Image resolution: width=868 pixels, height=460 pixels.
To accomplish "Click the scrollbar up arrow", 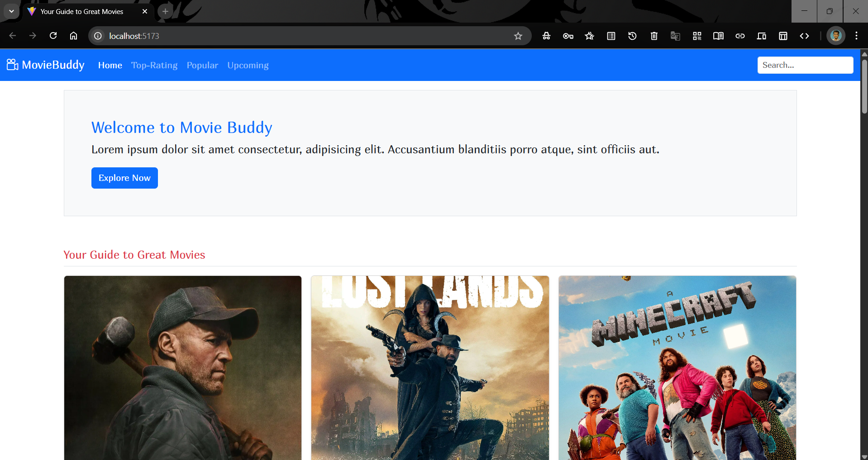I will point(864,53).
